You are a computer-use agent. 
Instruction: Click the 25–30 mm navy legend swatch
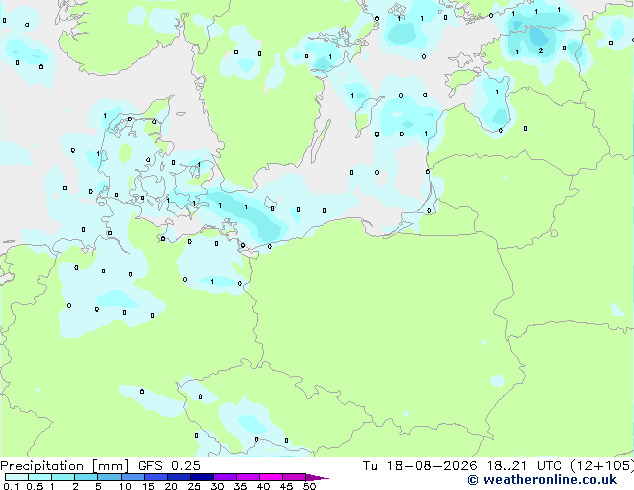click(202, 477)
